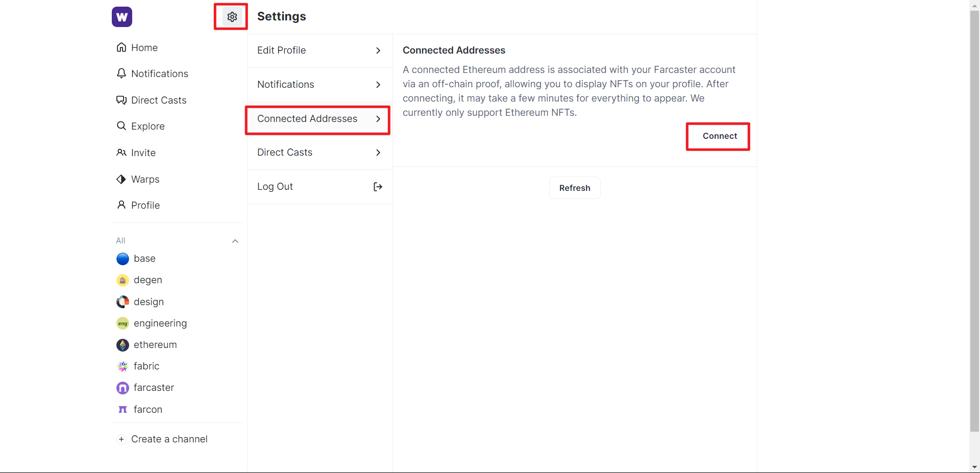Click the degen channel icon

pyautogui.click(x=122, y=280)
